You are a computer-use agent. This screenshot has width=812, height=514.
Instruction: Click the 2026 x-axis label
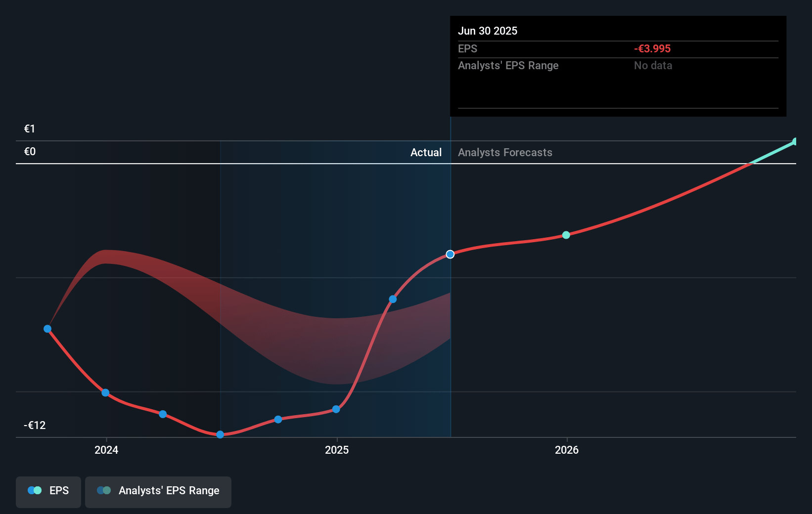coord(567,450)
